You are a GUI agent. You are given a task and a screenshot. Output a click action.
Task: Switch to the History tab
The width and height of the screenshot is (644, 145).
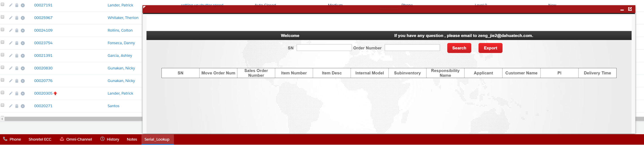tap(110, 139)
